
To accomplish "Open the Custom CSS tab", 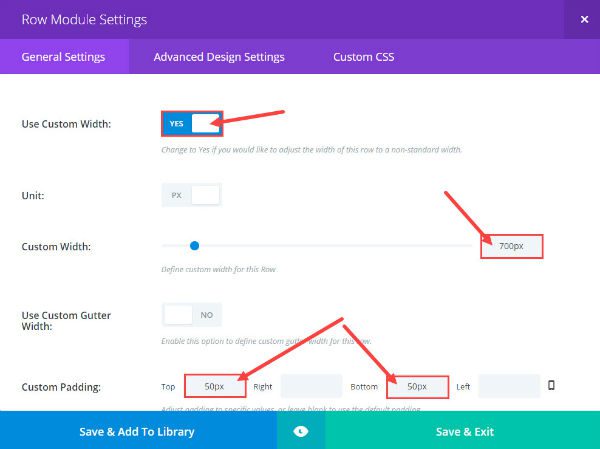I will pos(364,57).
